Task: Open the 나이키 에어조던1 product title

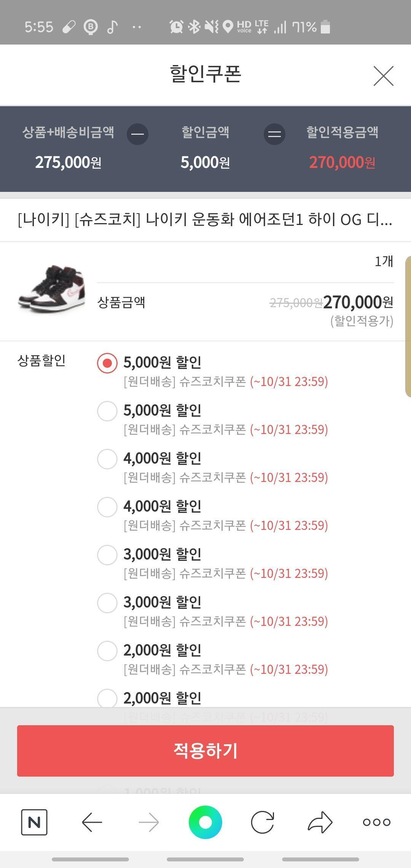Action: click(205, 220)
